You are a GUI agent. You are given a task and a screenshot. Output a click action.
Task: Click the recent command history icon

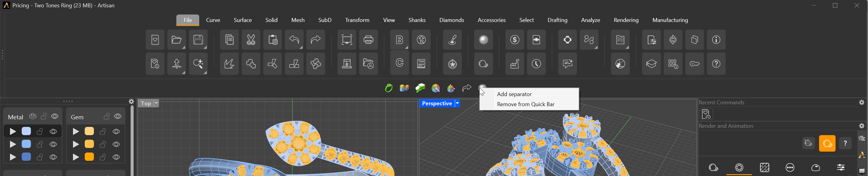tap(706, 114)
